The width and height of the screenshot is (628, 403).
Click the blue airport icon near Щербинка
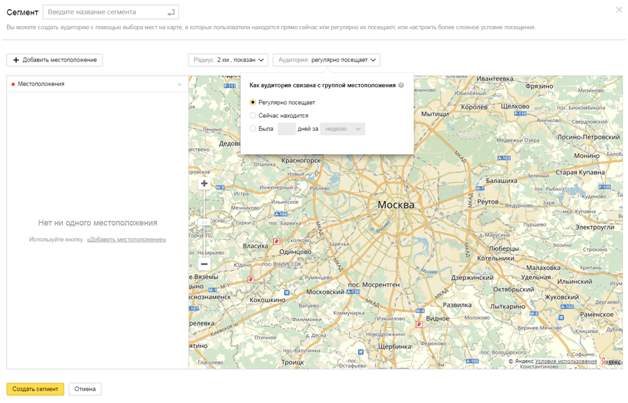point(360,352)
